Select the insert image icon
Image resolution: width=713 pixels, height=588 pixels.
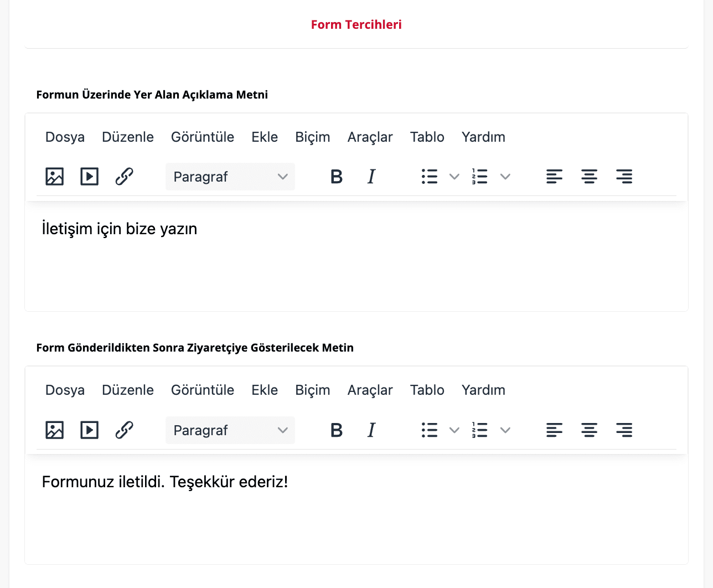pyautogui.click(x=54, y=176)
